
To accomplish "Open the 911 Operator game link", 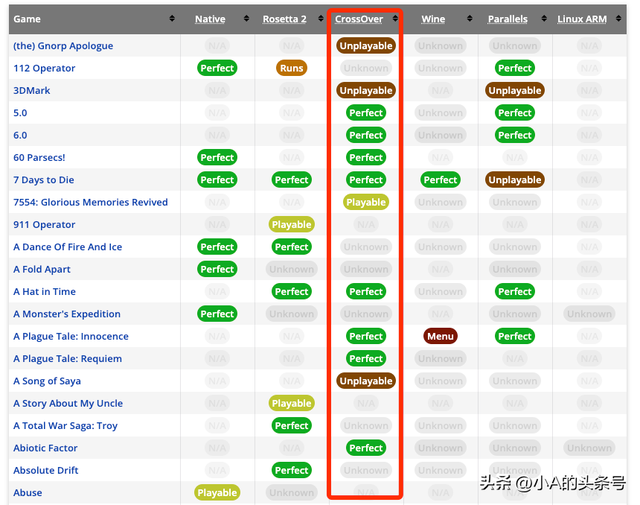I will (44, 225).
